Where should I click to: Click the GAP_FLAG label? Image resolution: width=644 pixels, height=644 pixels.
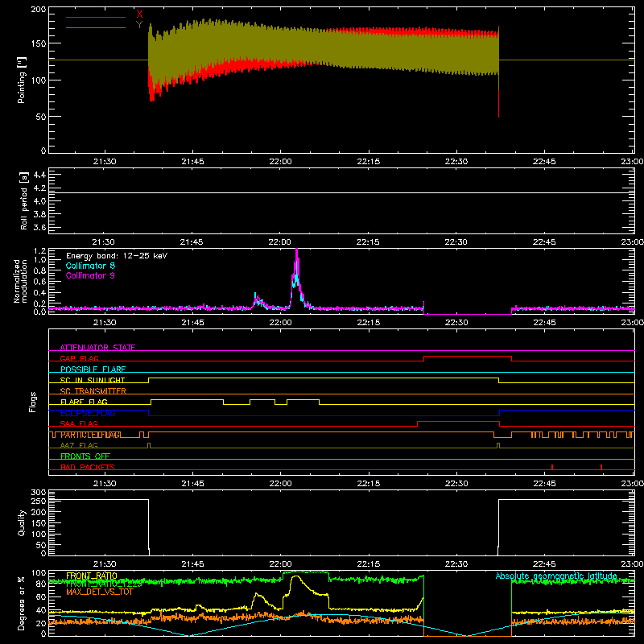pyautogui.click(x=79, y=358)
